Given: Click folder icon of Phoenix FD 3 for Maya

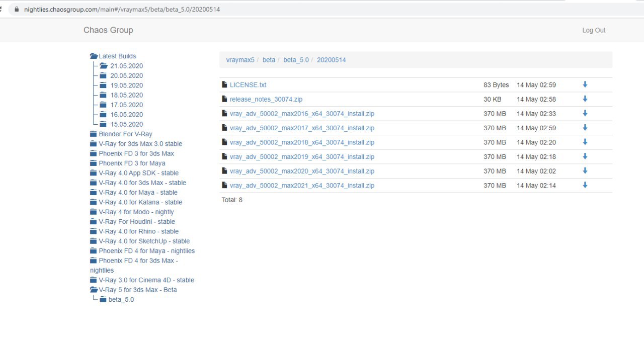Looking at the screenshot, I should pyautogui.click(x=93, y=163).
